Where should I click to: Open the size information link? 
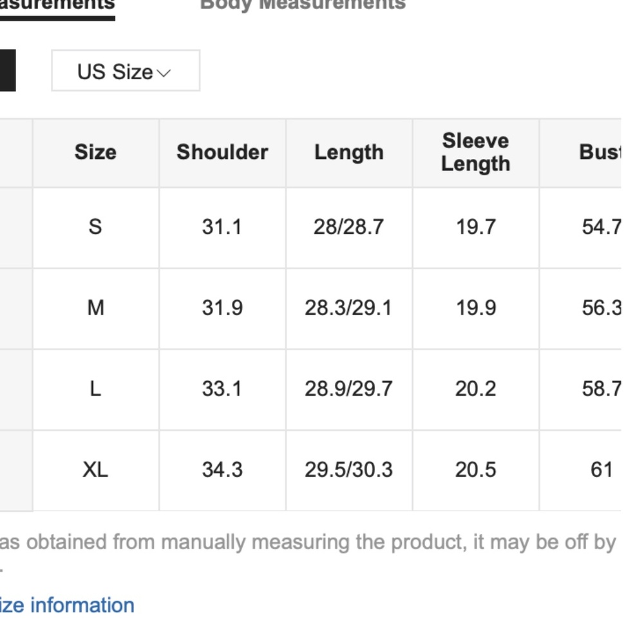click(x=67, y=605)
